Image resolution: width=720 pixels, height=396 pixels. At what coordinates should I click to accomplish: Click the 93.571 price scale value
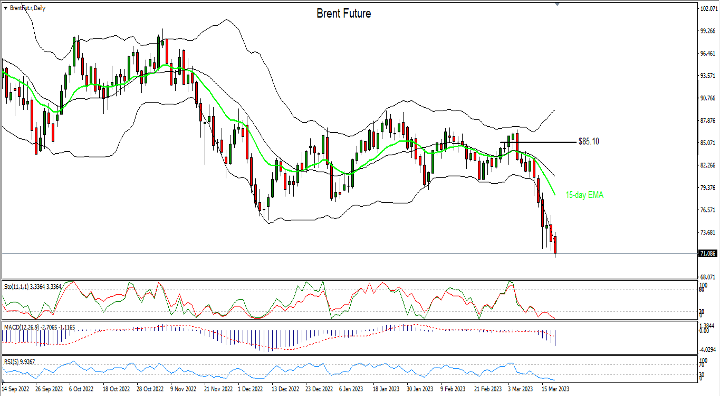tap(708, 75)
